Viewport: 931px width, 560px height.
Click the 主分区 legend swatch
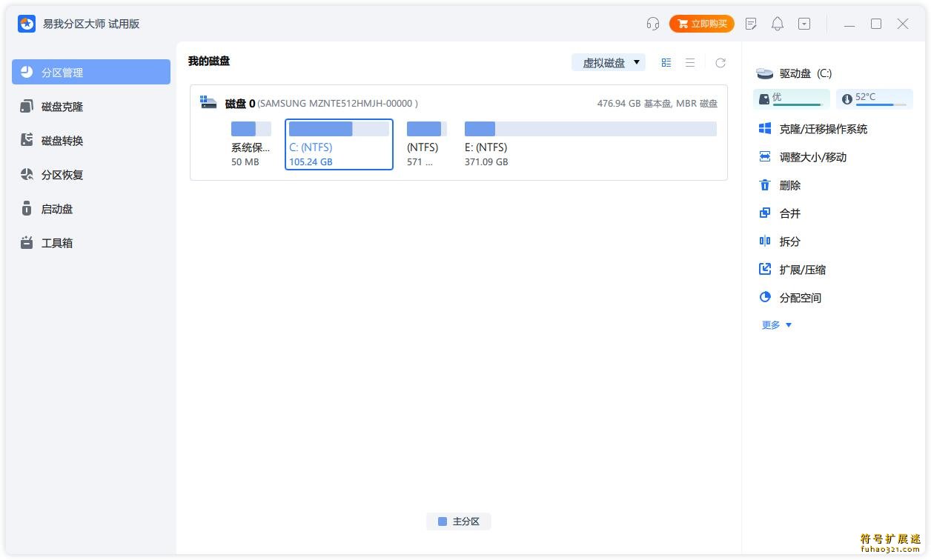pos(443,521)
